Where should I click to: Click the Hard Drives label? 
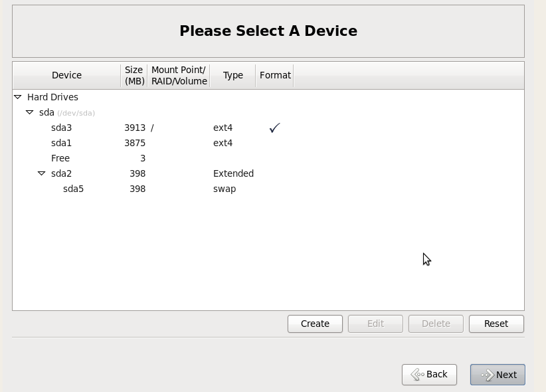52,97
